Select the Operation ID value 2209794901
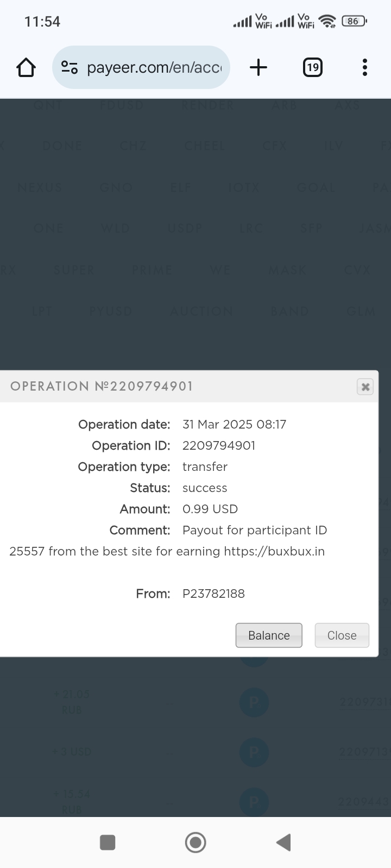The width and height of the screenshot is (391, 868). click(x=219, y=445)
